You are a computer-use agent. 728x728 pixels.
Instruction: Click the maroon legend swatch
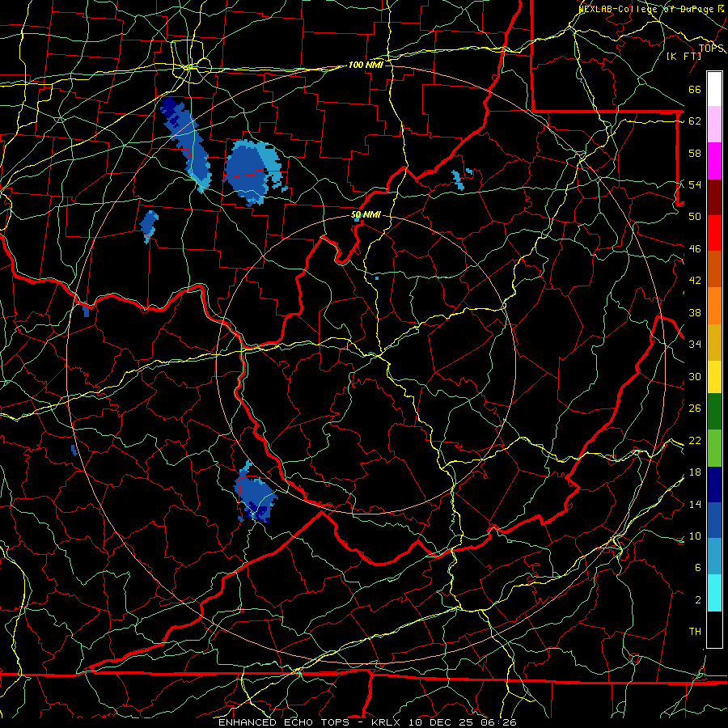coord(714,197)
